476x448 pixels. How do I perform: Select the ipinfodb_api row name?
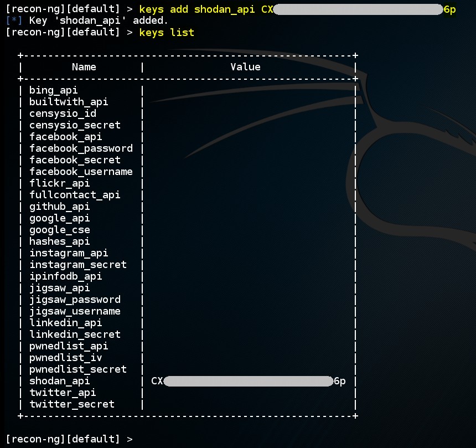click(65, 276)
